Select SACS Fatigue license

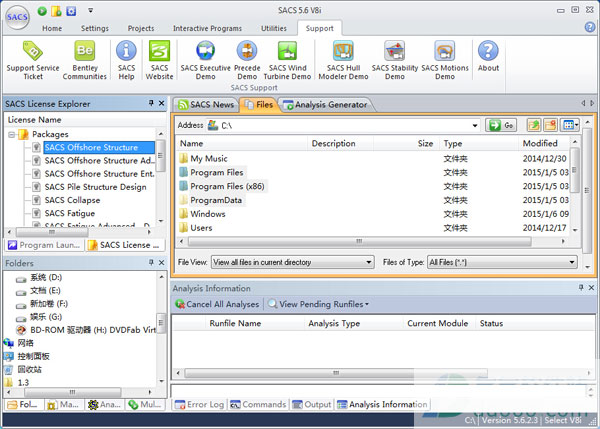[70, 213]
